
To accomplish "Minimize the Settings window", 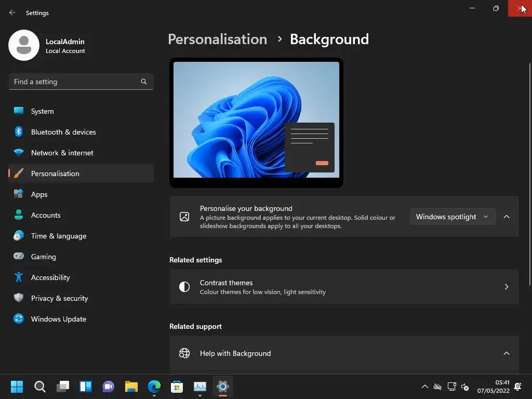I will pyautogui.click(x=472, y=8).
